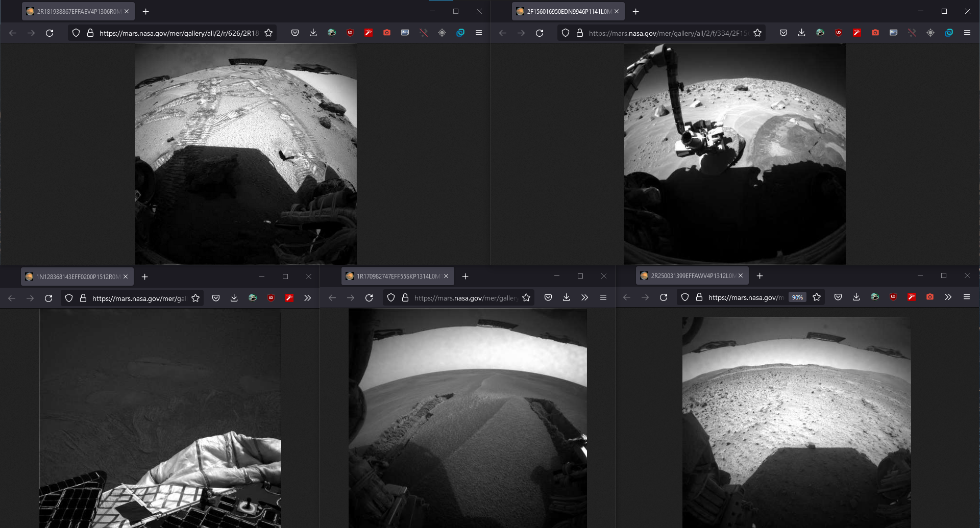Expand overflow chevron in the 1R170982747 window

tap(584, 297)
